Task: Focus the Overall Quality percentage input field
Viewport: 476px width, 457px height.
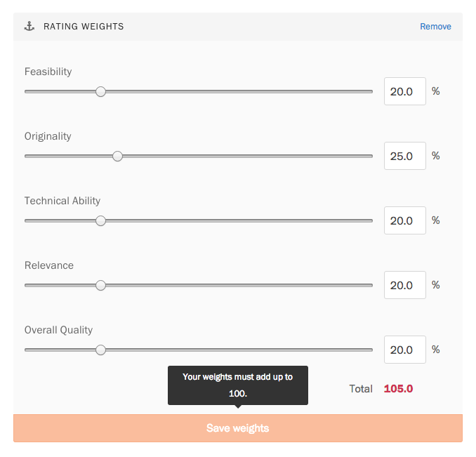Action: tap(405, 350)
